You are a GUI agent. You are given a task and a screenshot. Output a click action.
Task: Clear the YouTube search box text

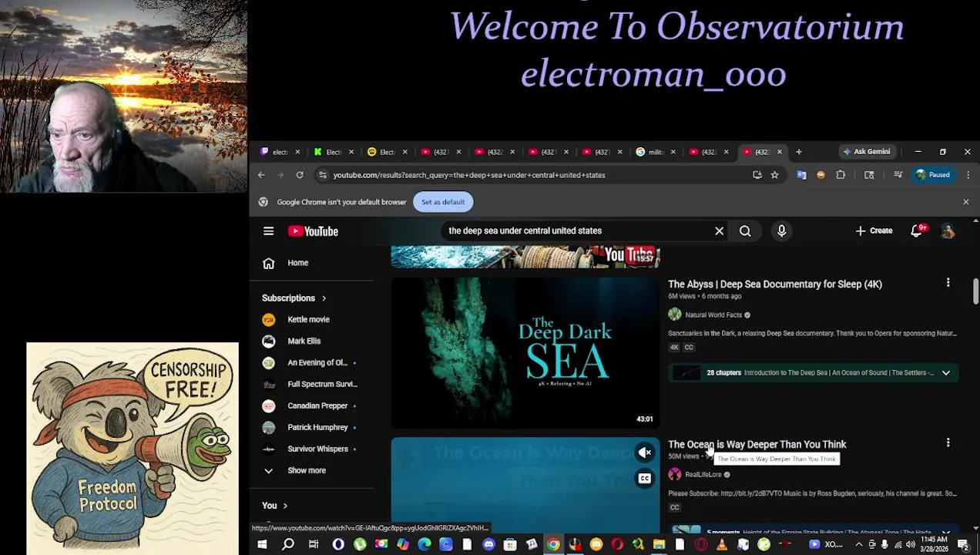click(719, 231)
